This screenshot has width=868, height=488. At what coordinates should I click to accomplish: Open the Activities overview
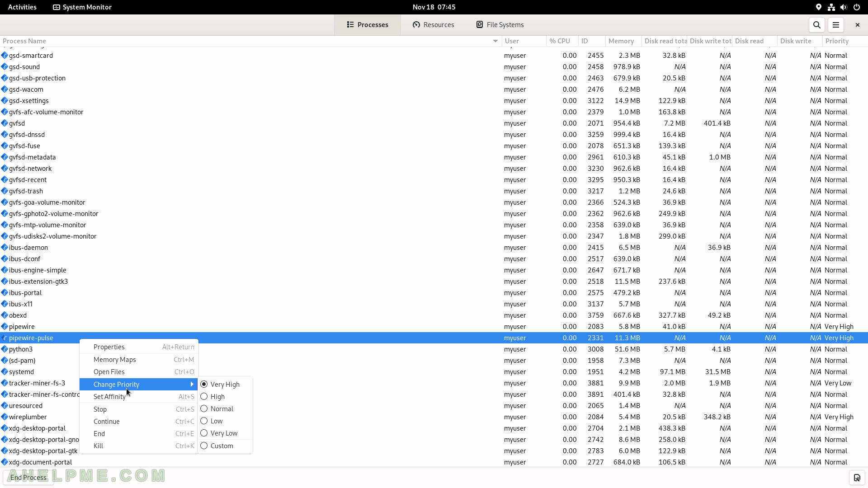click(x=22, y=7)
